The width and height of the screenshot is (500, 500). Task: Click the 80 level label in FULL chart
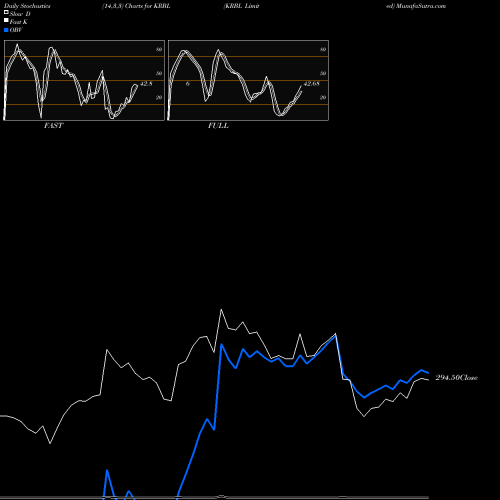tap(323, 49)
